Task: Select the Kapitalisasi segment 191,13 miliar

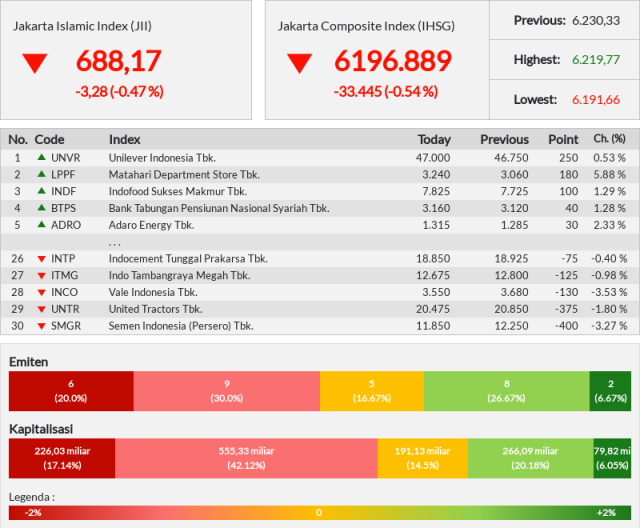Action: click(423, 458)
